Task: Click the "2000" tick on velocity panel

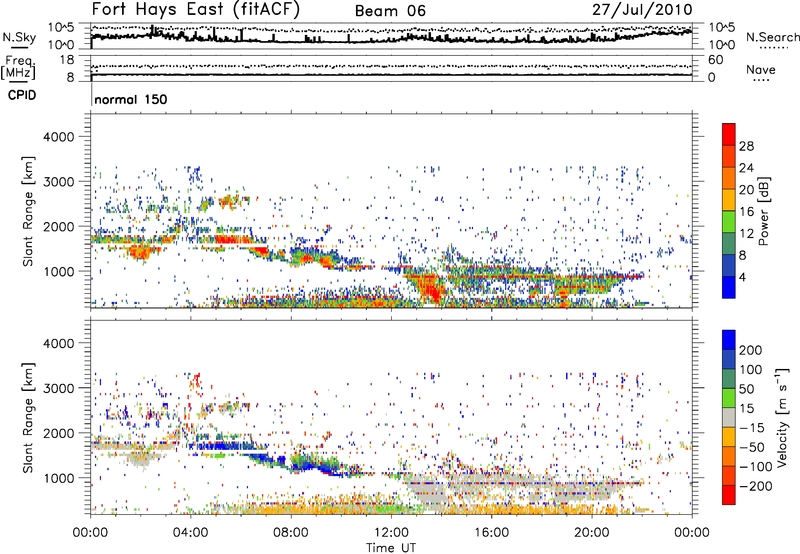Action: [x=58, y=433]
